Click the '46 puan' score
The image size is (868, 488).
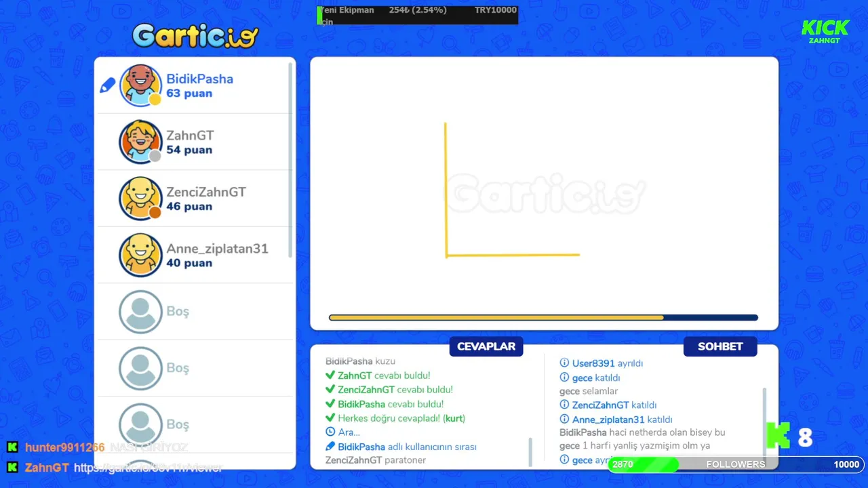pyautogui.click(x=189, y=207)
